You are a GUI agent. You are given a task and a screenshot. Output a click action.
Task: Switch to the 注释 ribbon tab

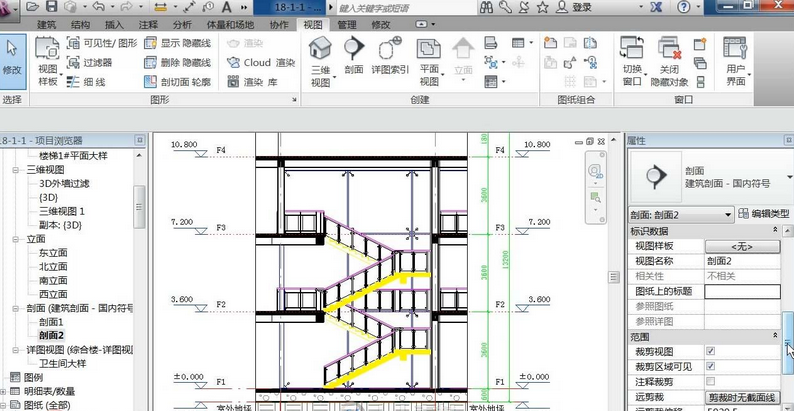pos(148,23)
